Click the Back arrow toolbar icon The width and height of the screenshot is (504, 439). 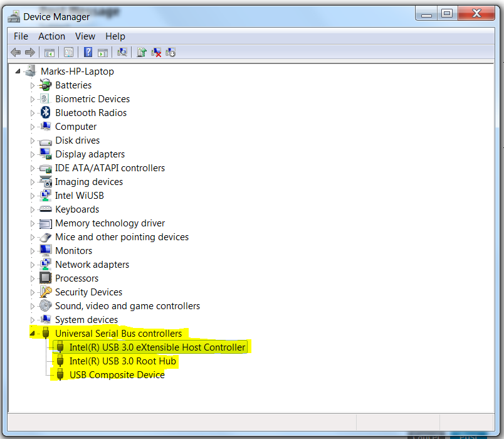coord(16,52)
